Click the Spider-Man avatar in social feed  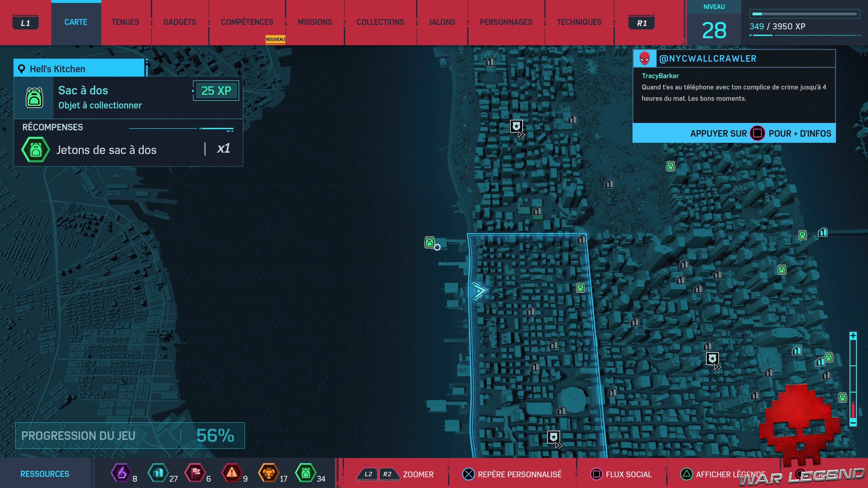point(645,59)
